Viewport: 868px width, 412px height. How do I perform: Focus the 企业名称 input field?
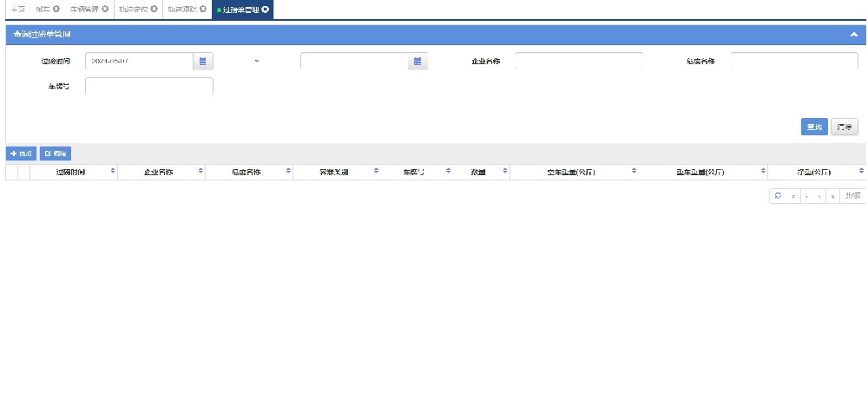point(579,62)
